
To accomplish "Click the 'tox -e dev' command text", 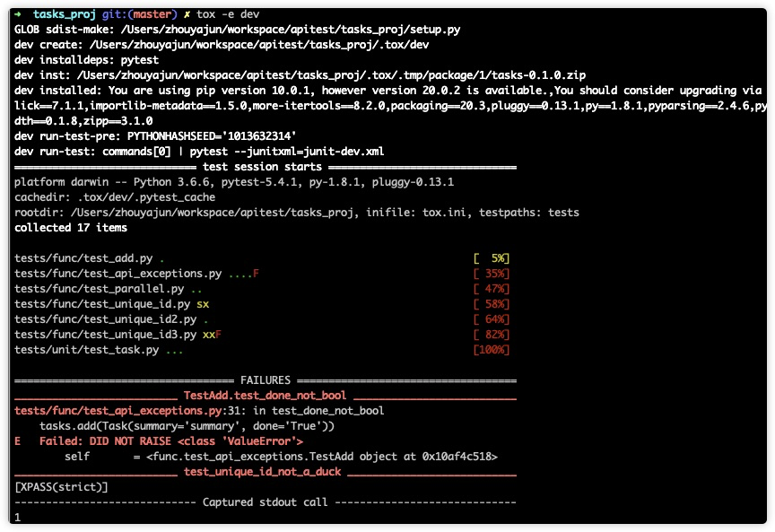I will 228,14.
